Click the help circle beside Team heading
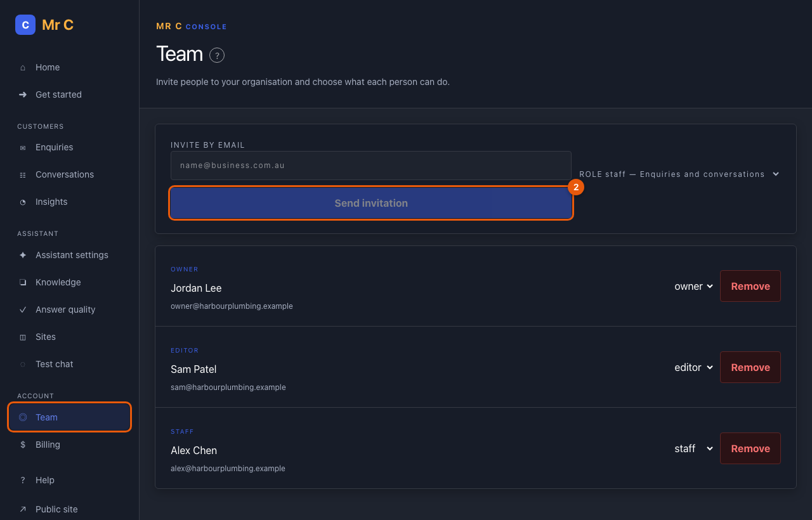This screenshot has height=520, width=812. [x=217, y=55]
